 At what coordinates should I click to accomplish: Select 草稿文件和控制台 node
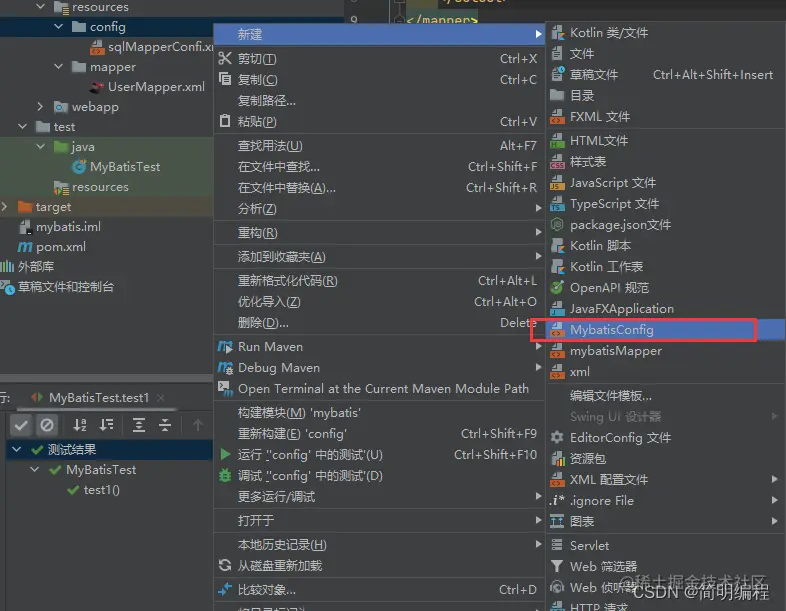66,287
